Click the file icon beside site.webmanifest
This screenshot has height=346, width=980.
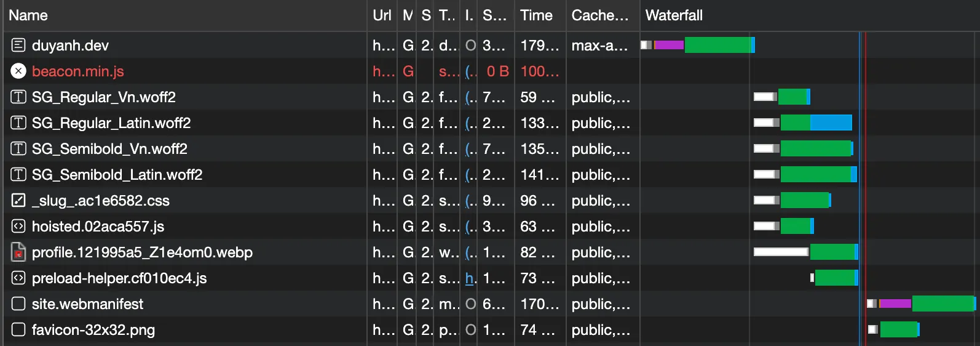(x=18, y=304)
